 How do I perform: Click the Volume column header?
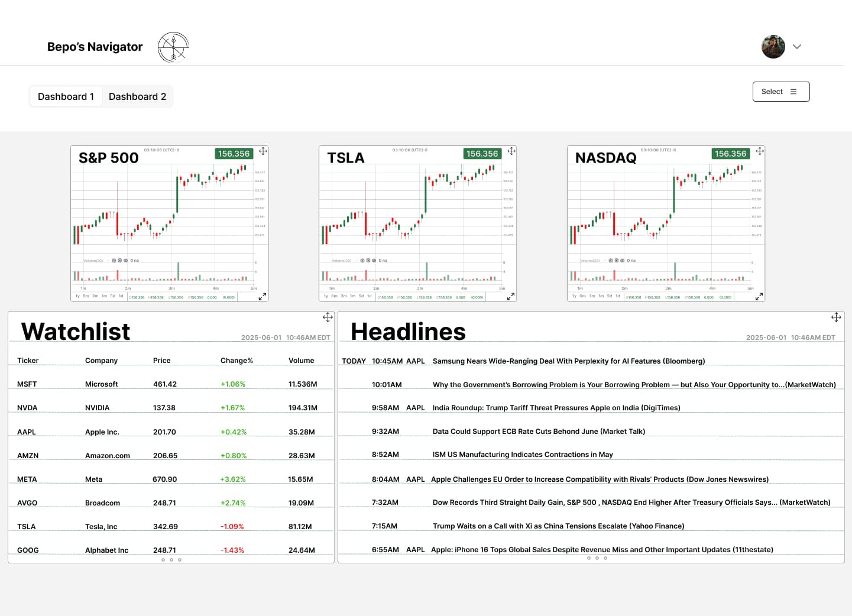tap(302, 361)
